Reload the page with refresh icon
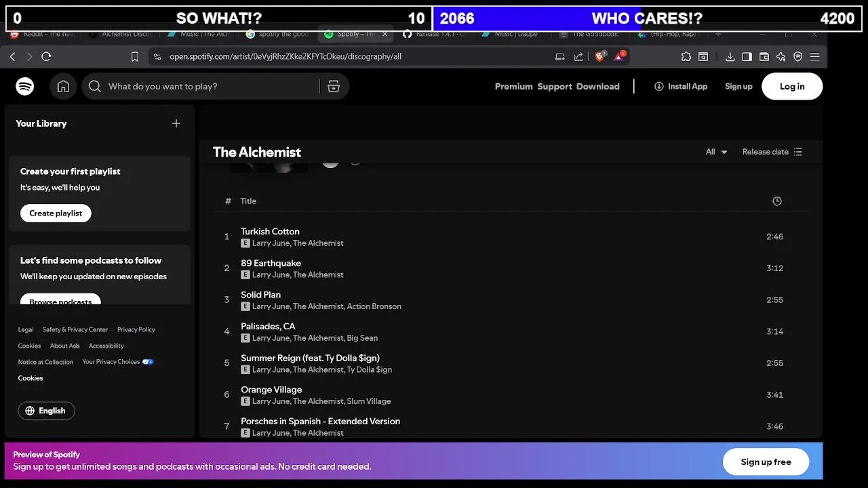Screen dimensions: 868x488 point(46,57)
